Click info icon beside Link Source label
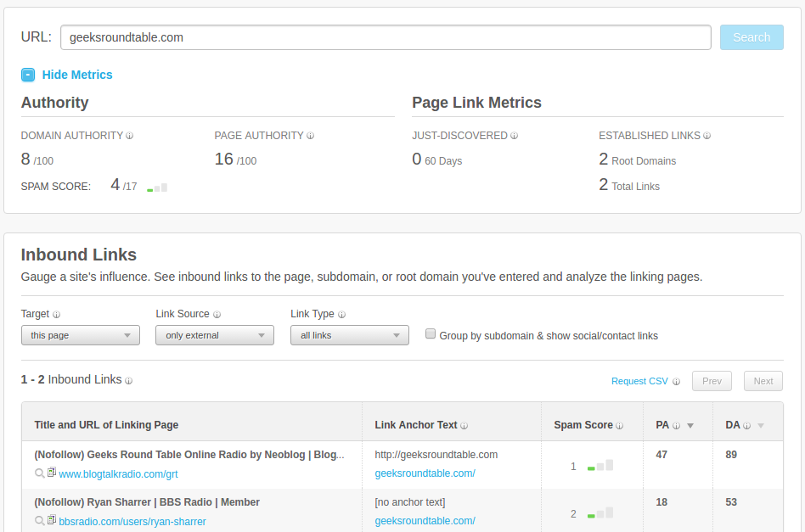This screenshot has width=805, height=532. 217,315
